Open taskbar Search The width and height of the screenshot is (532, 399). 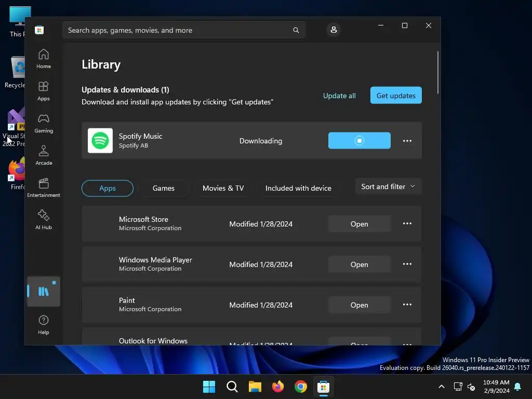point(232,387)
